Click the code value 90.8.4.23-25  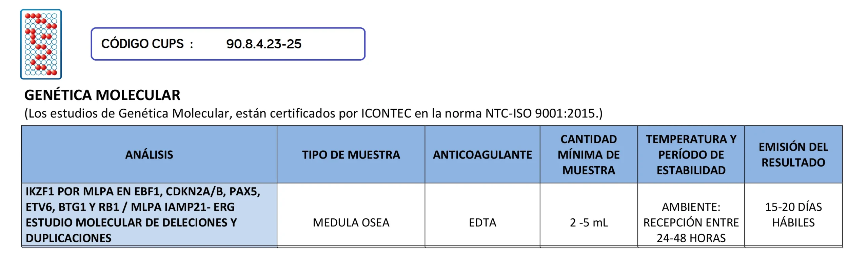coord(264,44)
